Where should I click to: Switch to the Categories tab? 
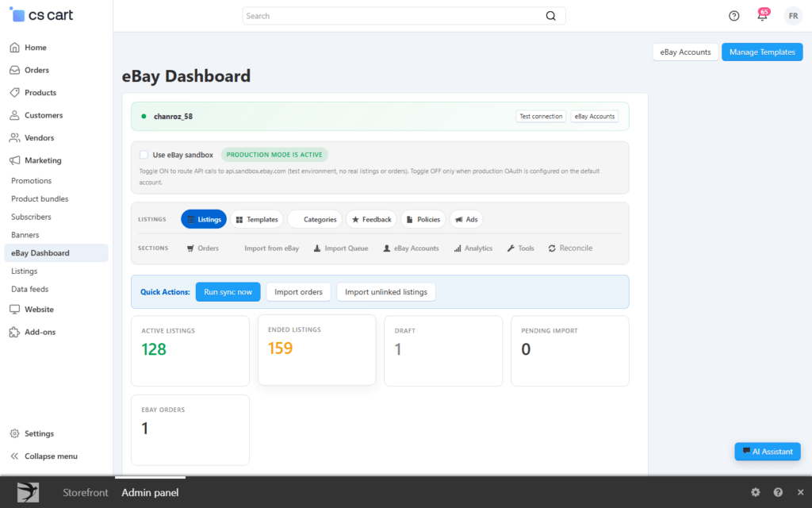pyautogui.click(x=315, y=219)
